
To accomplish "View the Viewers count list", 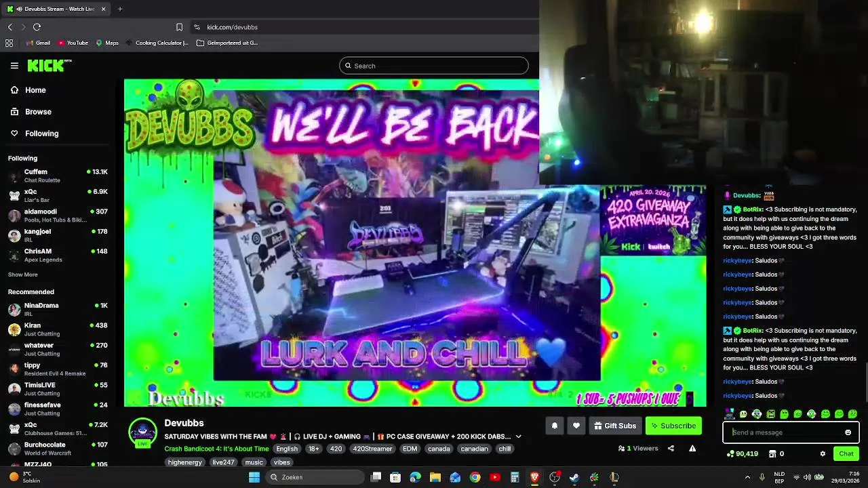I will [638, 448].
